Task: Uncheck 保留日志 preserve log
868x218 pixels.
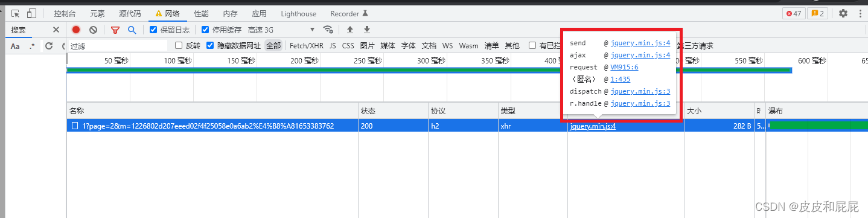Action: click(153, 30)
